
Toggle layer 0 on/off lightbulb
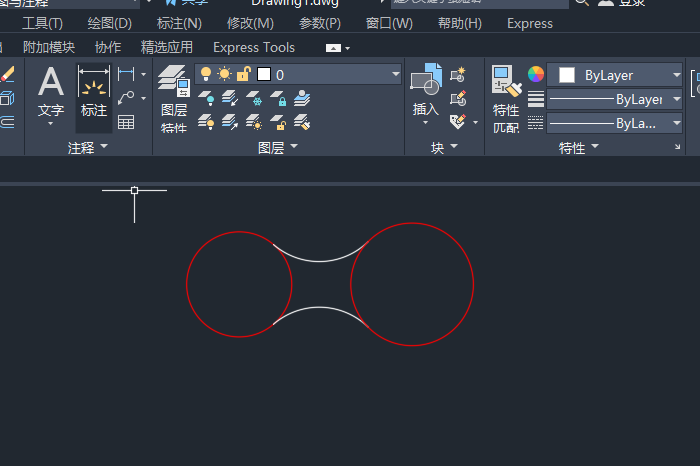(x=206, y=74)
